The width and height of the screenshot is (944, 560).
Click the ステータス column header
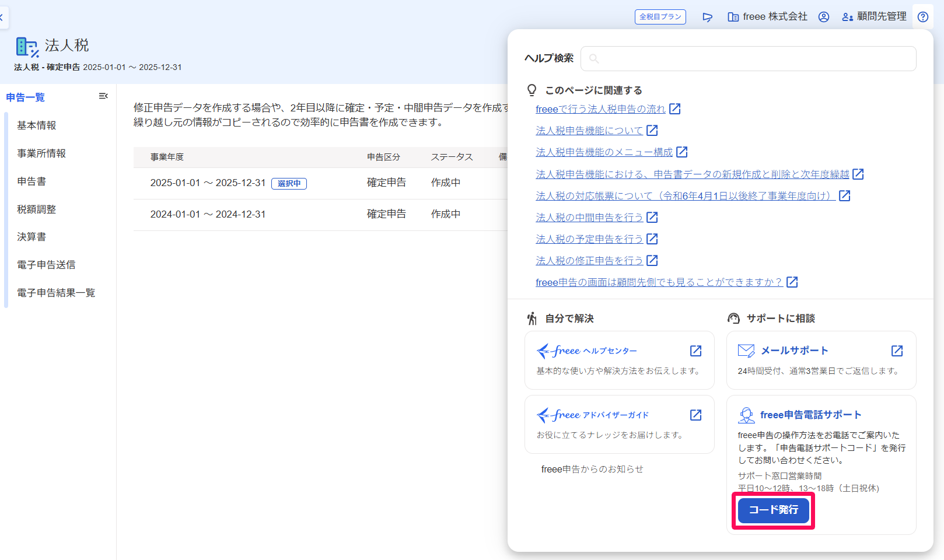452,157
